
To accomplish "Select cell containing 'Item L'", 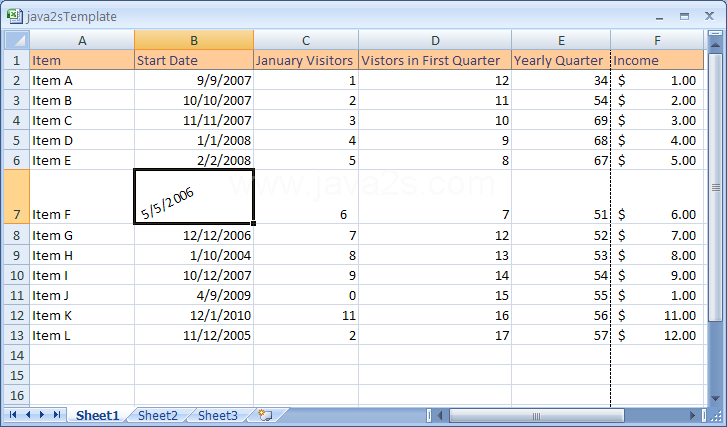I will point(82,335).
